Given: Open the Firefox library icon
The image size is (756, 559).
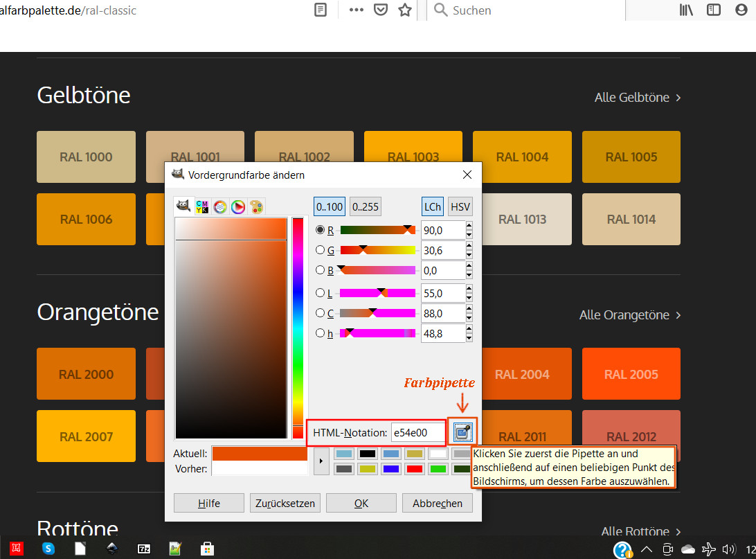Looking at the screenshot, I should [686, 10].
